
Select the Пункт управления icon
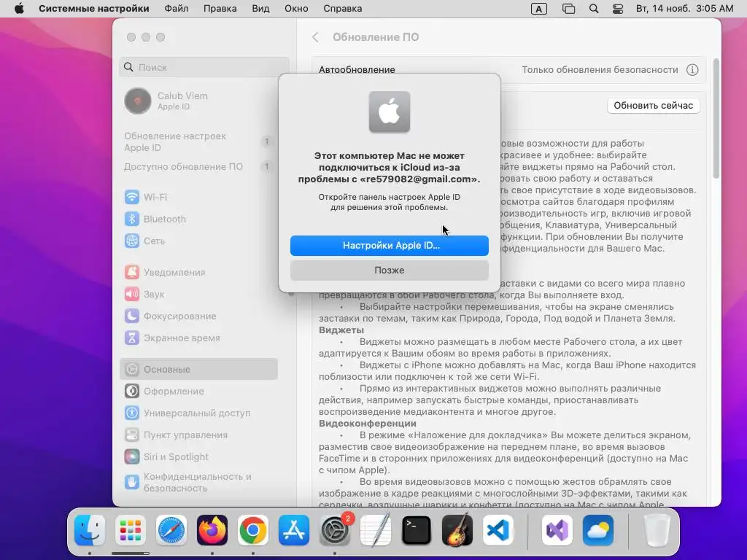(x=132, y=435)
